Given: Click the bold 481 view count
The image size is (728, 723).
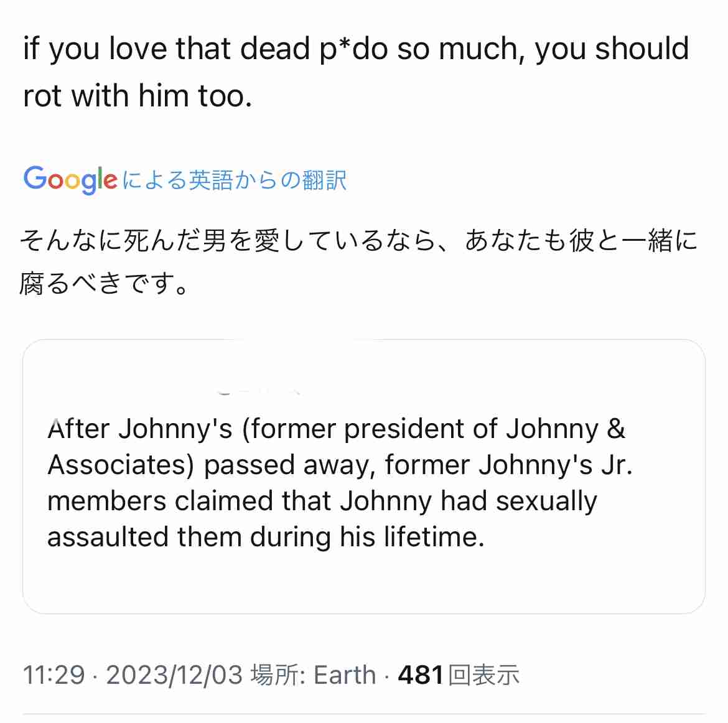Looking at the screenshot, I should (421, 675).
